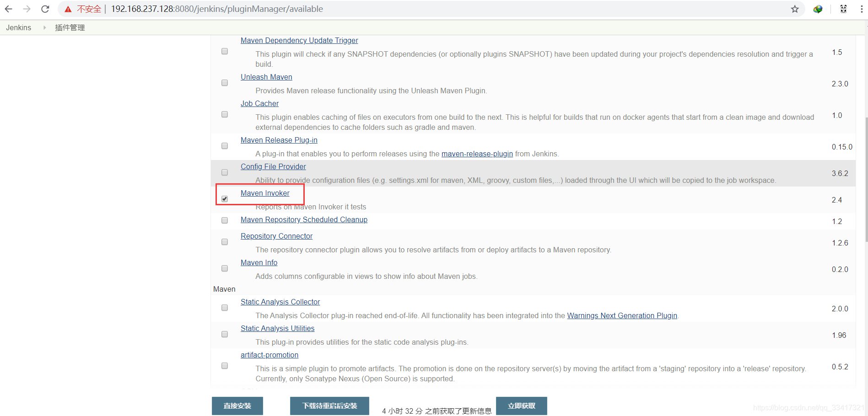This screenshot has height=416, width=868.
Task: Tick the Static Analysis Utilities checkbox
Action: click(225, 334)
